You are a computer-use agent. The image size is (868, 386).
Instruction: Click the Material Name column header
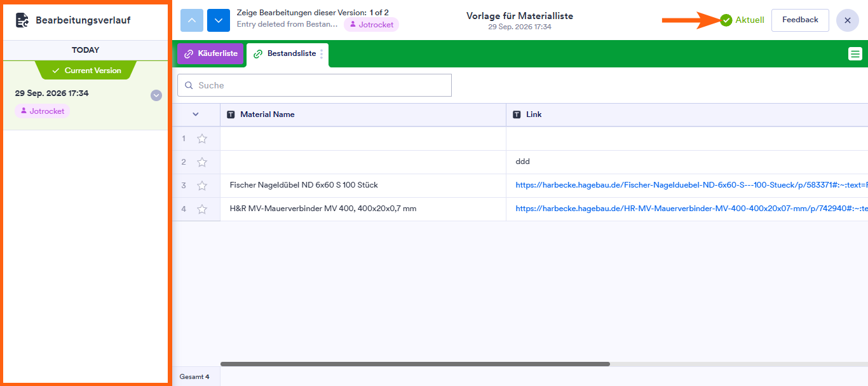click(x=363, y=114)
